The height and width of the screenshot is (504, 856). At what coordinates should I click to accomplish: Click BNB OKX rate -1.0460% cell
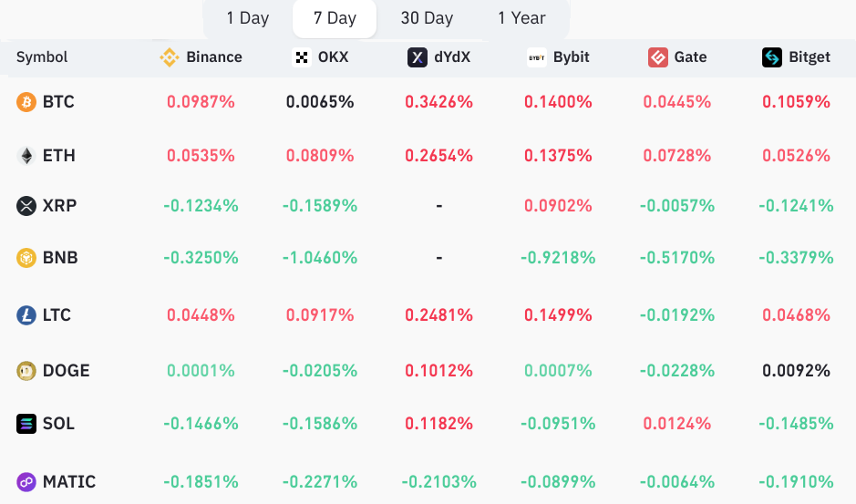coord(320,258)
